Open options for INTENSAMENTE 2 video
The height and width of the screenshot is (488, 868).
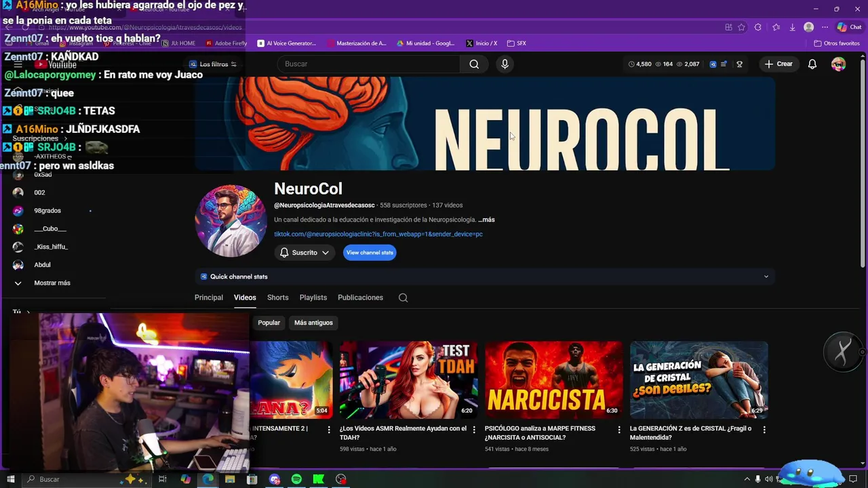coord(329,430)
